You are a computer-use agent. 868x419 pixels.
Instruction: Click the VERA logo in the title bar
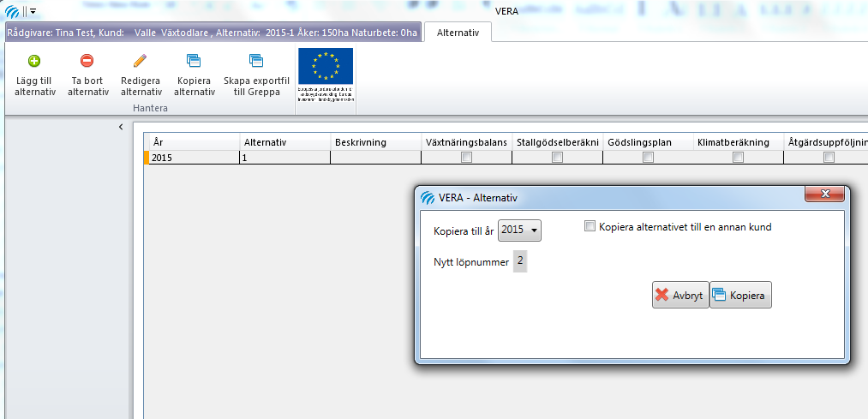(x=12, y=10)
